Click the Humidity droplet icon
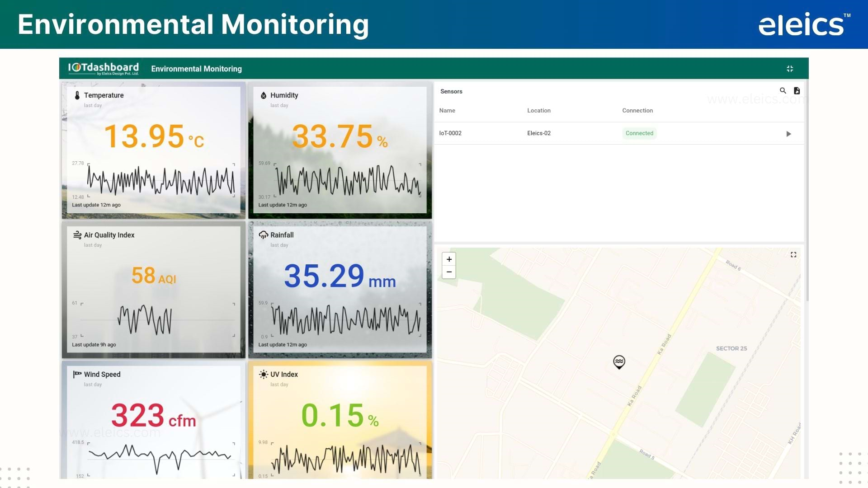Screen dimensions: 868x488 264,95
